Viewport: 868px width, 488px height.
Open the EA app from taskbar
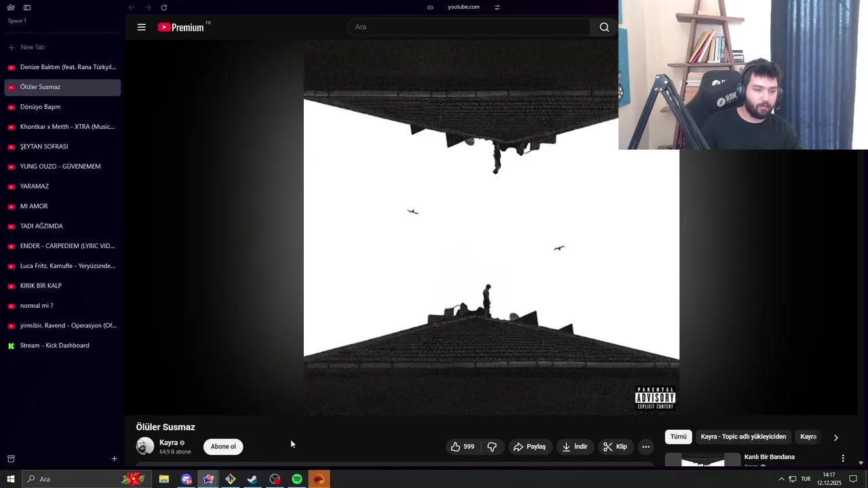pos(319,479)
